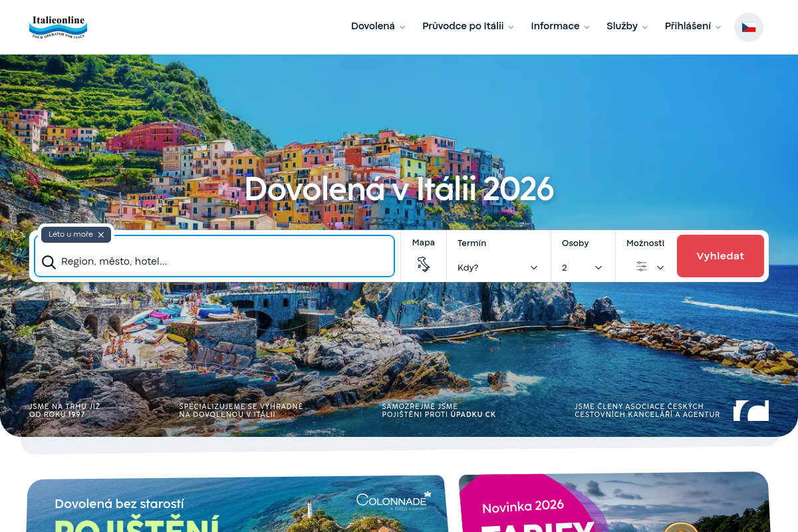The width and height of the screenshot is (798, 532).
Task: Expand the Možnosti options chevron
Action: 660,267
